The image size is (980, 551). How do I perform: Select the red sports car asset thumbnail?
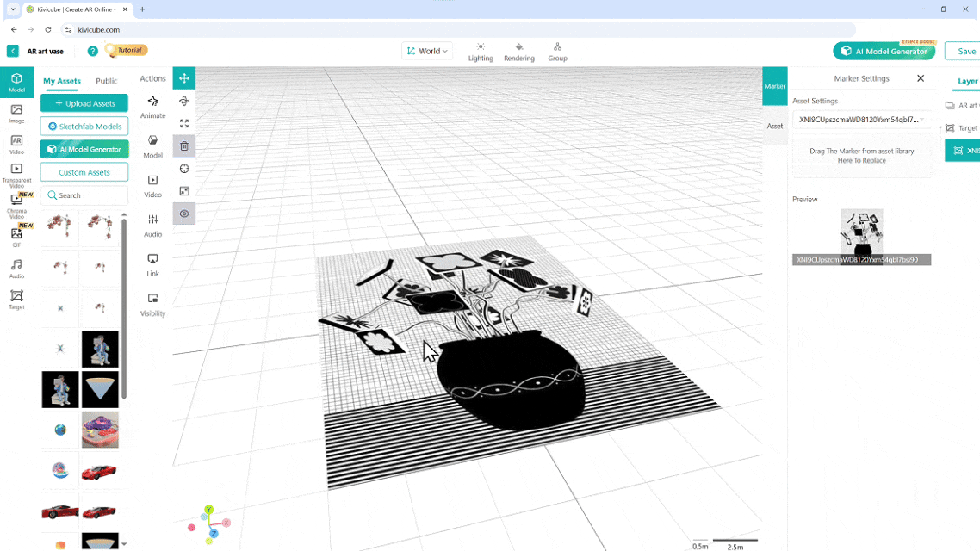tap(100, 472)
